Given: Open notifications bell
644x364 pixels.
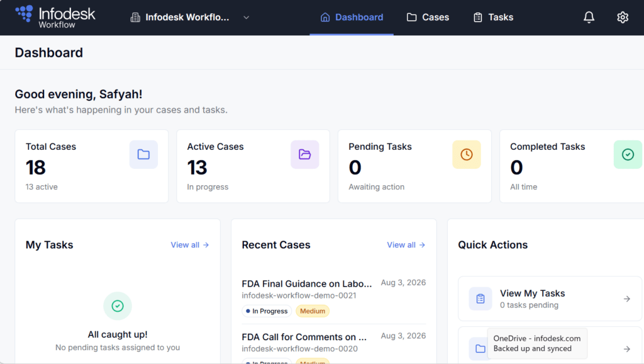Looking at the screenshot, I should (589, 17).
